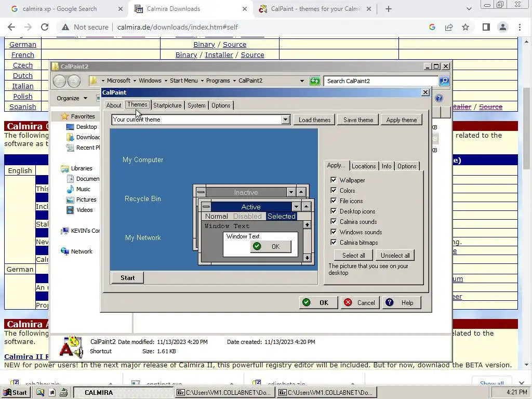Click the Google icon in address bar
This screenshot has height=399, width=532.
tap(432, 27)
